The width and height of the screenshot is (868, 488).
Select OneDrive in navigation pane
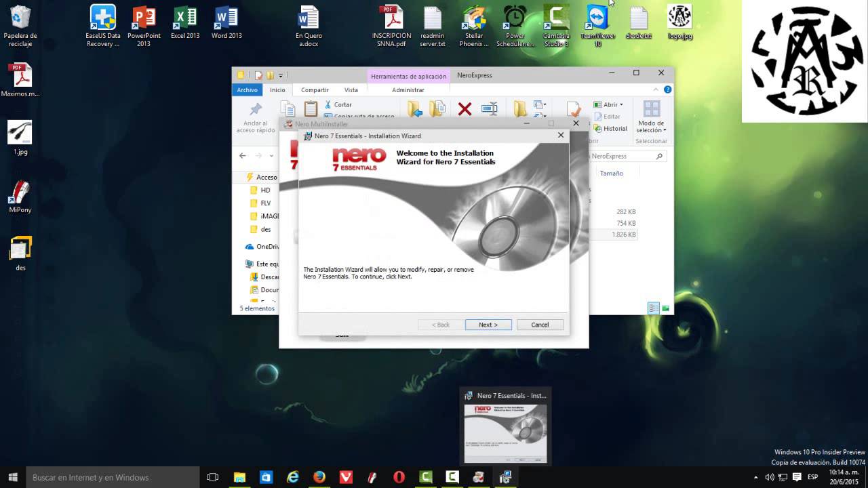[262, 247]
